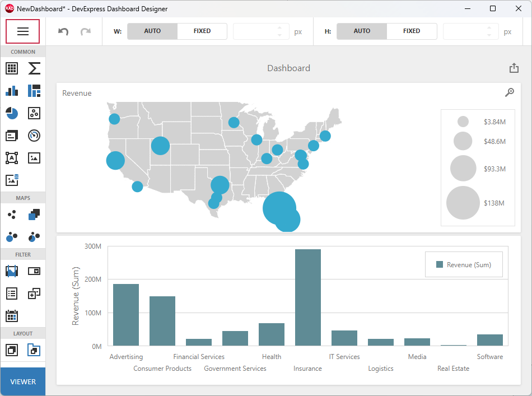Screen dimensions: 532x396
Task: Select the Chart tool in the toolbox
Action: 11,91
